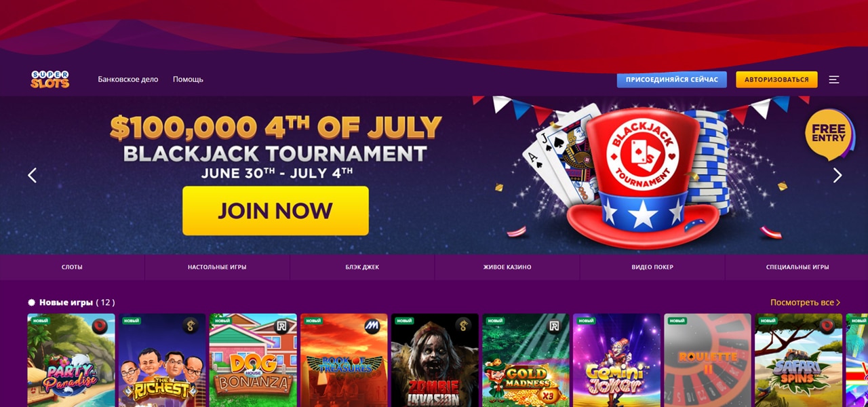Select the Настольные игры category tab
This screenshot has width=868, height=407.
[217, 267]
